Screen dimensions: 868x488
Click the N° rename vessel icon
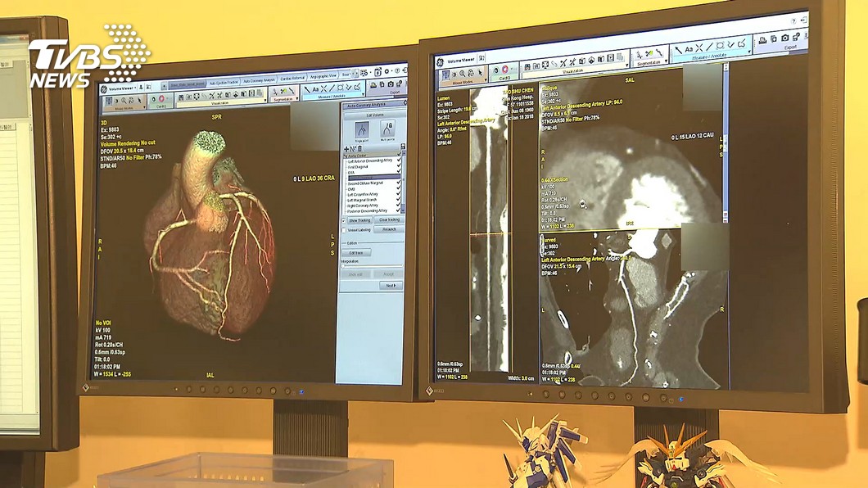(353, 149)
